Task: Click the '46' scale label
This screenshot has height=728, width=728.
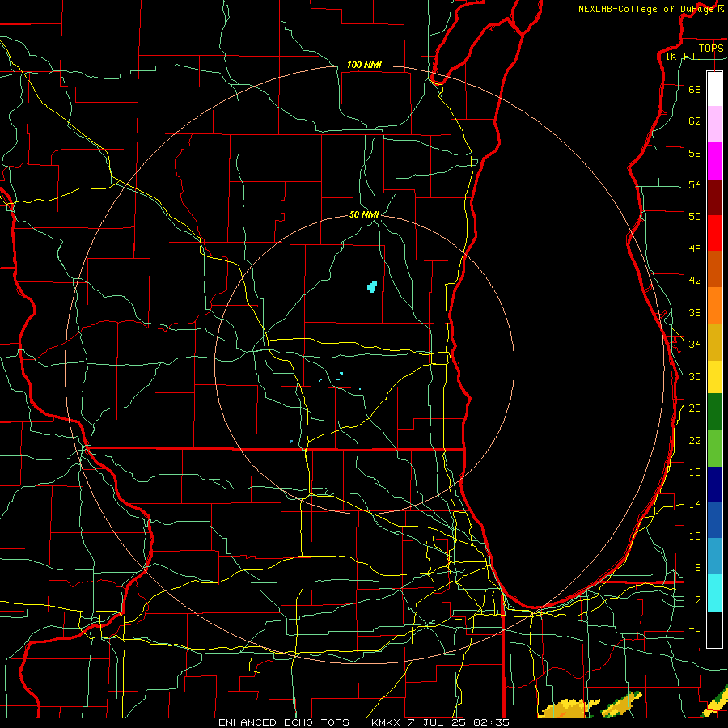Action: pos(695,248)
